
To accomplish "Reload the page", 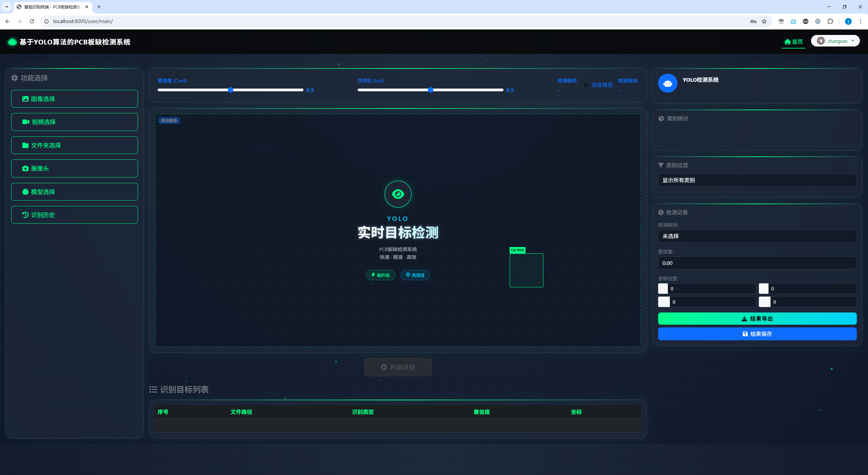I will [32, 21].
